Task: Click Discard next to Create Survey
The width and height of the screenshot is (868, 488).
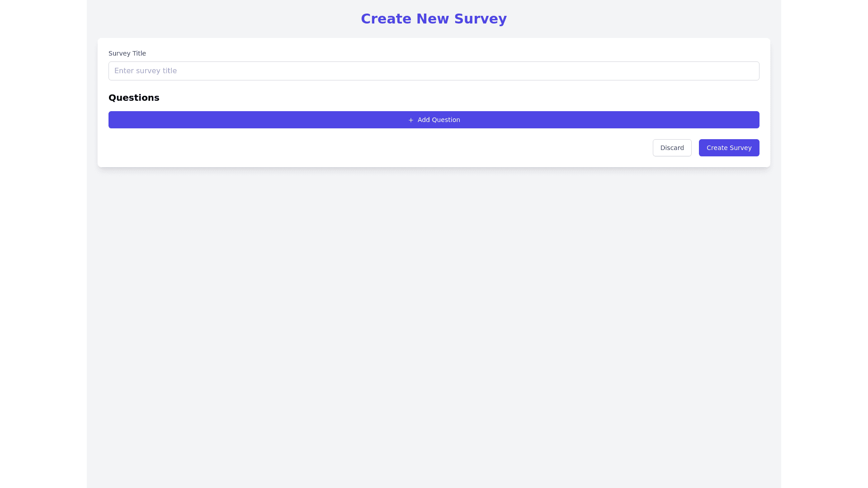Action: tap(672, 147)
